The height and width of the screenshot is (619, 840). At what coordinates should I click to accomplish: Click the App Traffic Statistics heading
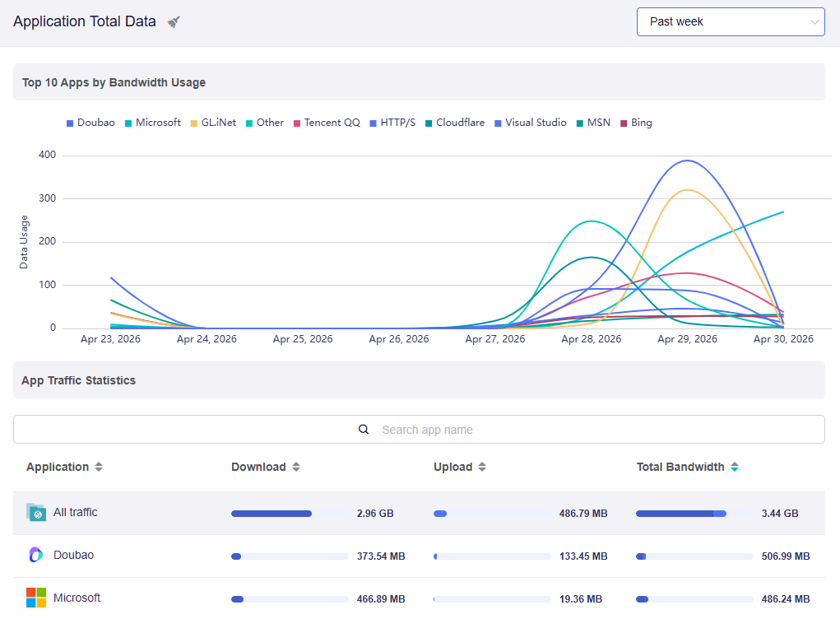(x=78, y=380)
